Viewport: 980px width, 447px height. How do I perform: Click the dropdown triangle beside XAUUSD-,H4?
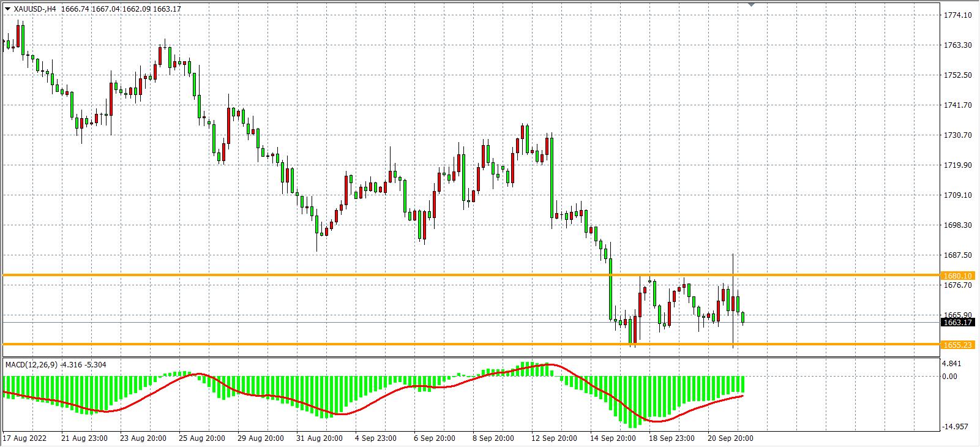(7, 9)
